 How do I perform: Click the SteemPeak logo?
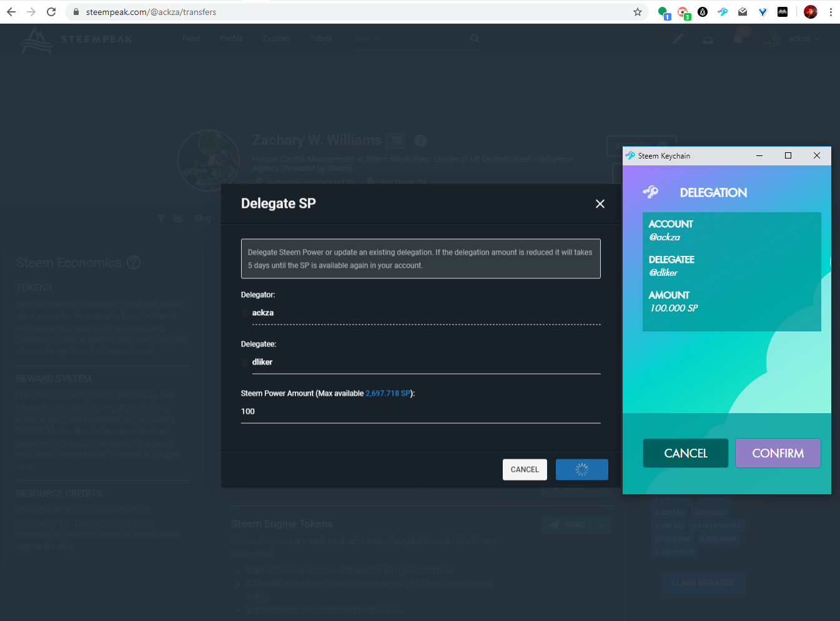pyautogui.click(x=76, y=39)
